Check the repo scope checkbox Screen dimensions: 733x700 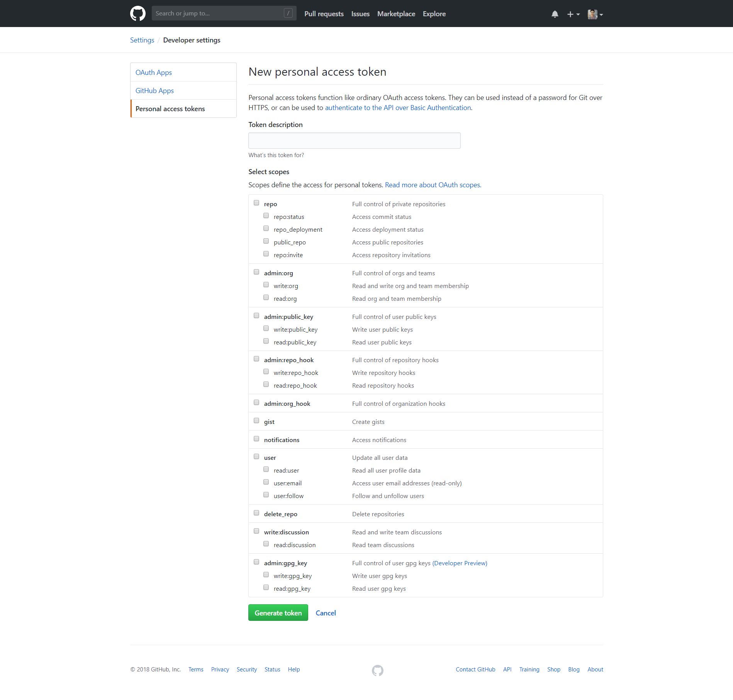[256, 203]
